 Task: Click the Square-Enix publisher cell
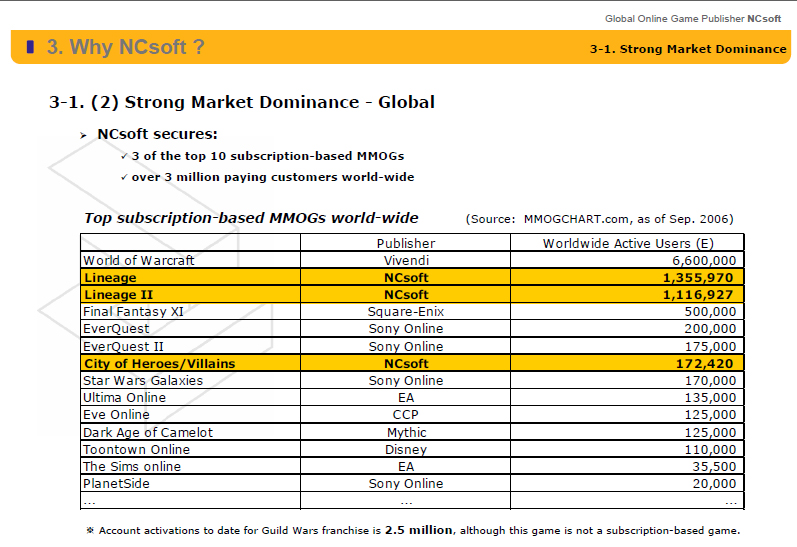coord(406,312)
